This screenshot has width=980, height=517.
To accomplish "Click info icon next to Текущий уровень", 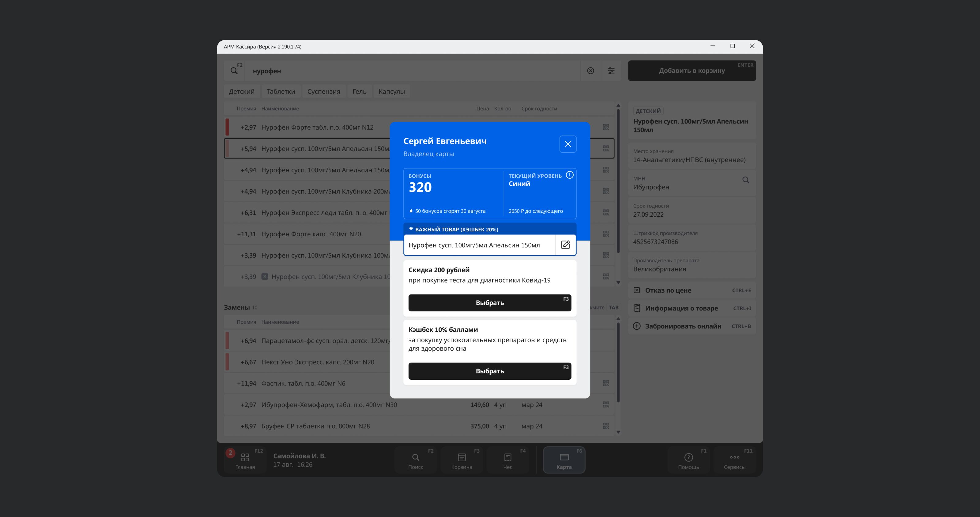I will pos(569,175).
